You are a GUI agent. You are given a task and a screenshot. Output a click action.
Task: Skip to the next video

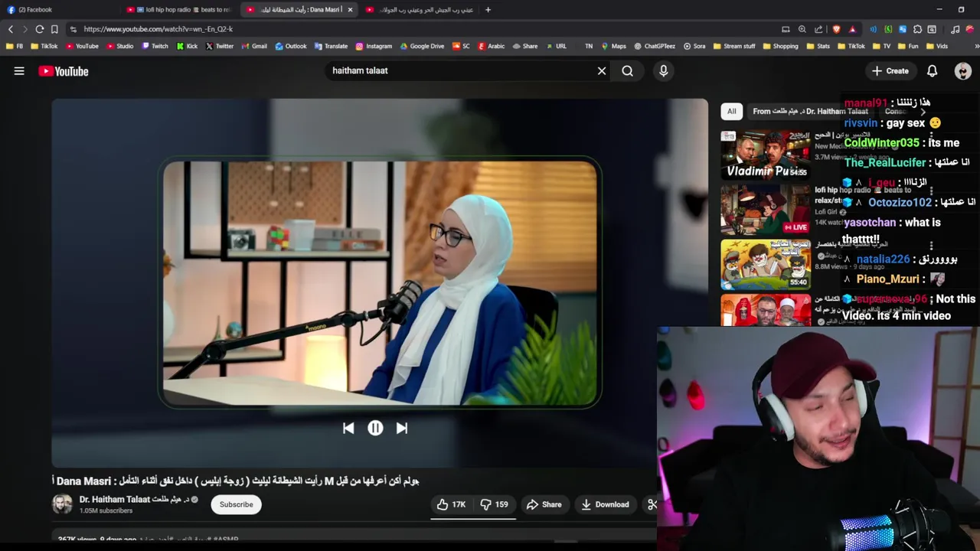pyautogui.click(x=402, y=429)
